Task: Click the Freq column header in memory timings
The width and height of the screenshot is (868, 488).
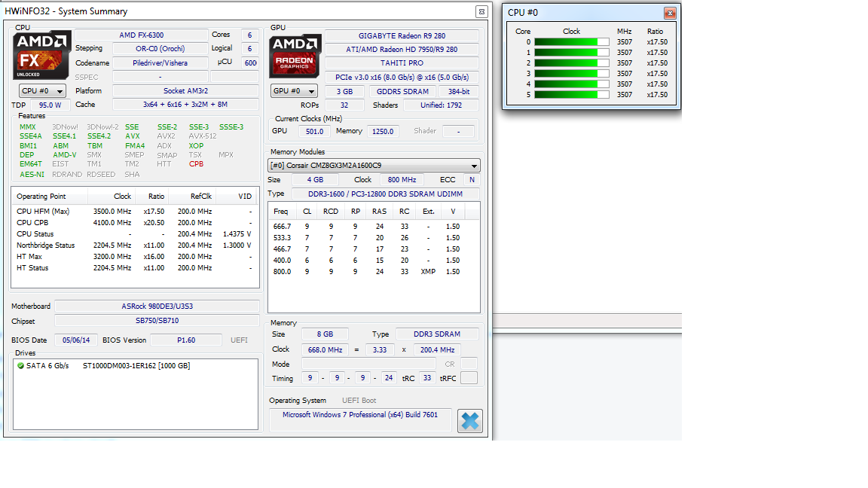Action: click(x=280, y=212)
